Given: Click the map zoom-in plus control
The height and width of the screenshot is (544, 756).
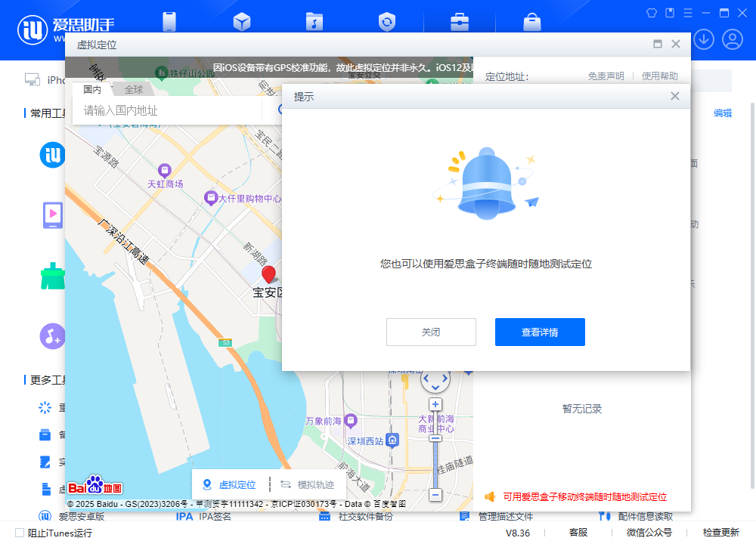Looking at the screenshot, I should 435,404.
